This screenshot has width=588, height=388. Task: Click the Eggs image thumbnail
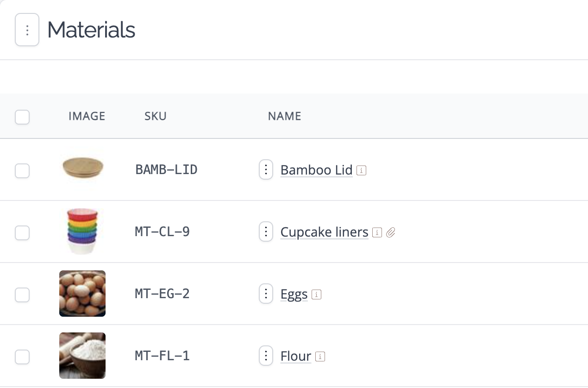82,294
